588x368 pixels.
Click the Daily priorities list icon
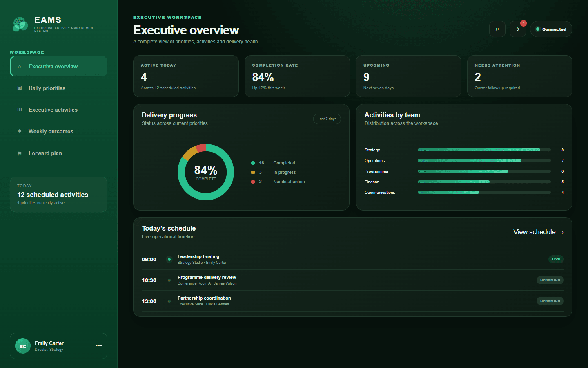(x=20, y=88)
